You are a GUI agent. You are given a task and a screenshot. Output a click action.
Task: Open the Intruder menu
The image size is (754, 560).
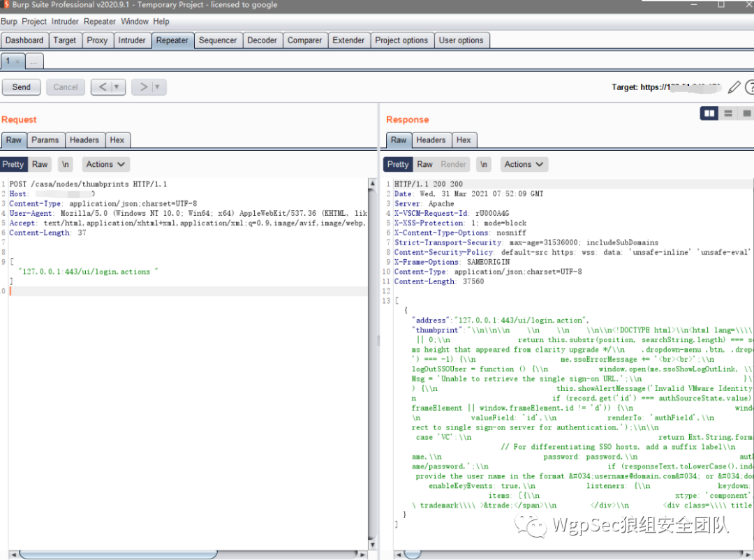pos(65,22)
